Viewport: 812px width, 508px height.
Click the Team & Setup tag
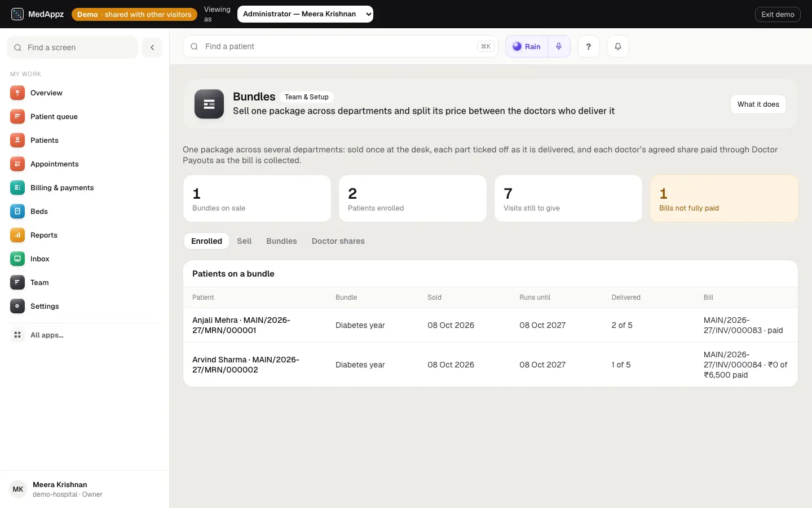tap(307, 97)
